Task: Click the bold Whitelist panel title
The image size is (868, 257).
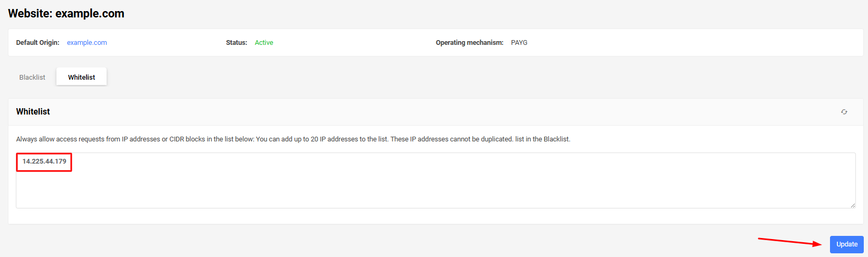Action: click(33, 112)
